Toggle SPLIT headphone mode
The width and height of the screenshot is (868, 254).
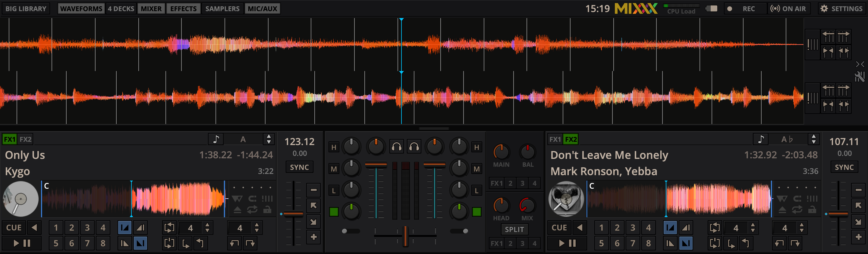pos(514,229)
